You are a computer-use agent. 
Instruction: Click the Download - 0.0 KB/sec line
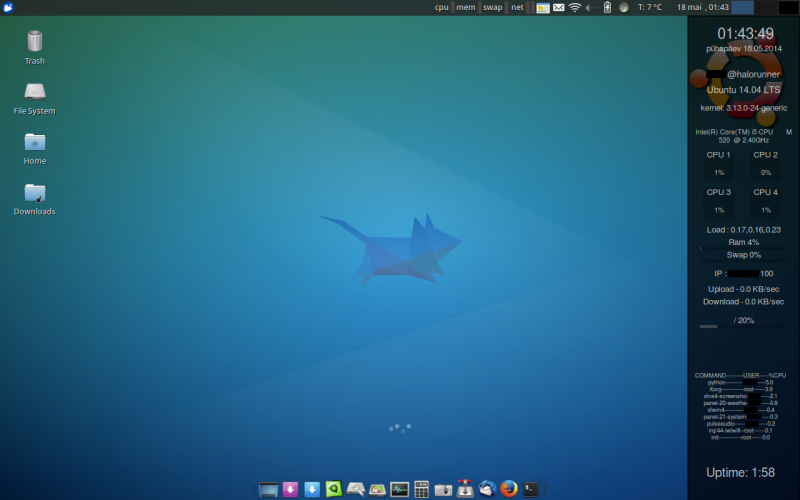(x=743, y=302)
